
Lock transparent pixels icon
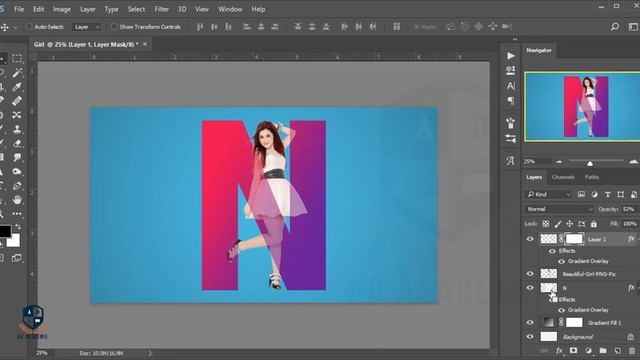point(546,224)
